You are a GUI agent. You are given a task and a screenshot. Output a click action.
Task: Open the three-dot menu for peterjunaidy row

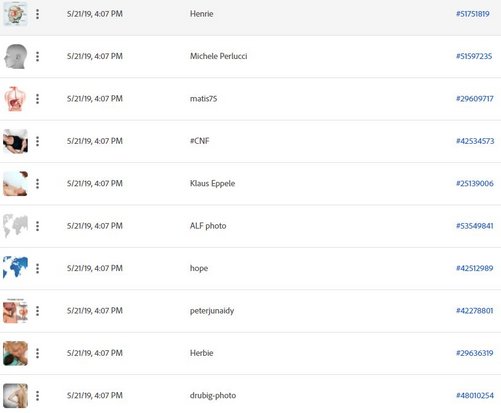pyautogui.click(x=37, y=311)
